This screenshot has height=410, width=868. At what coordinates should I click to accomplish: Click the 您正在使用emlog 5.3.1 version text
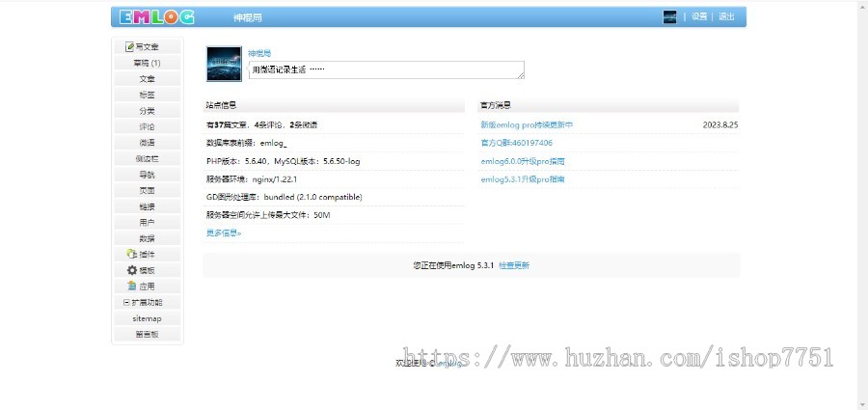click(453, 265)
